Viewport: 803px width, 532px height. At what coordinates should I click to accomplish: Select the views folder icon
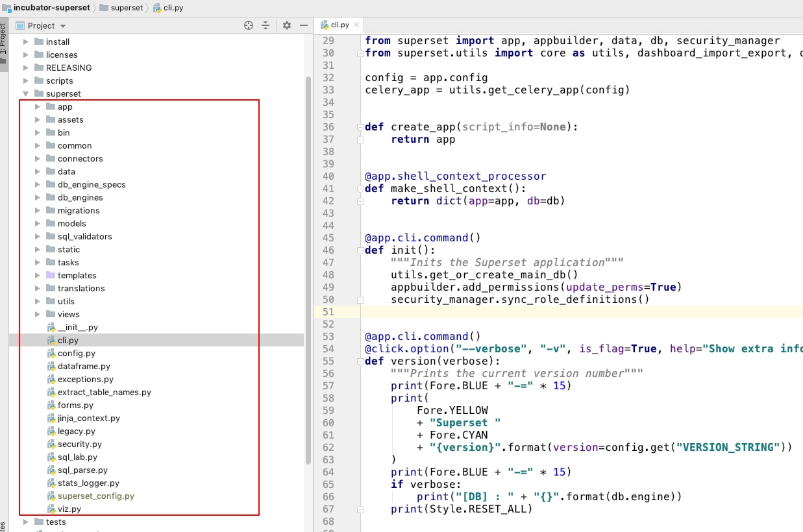click(x=51, y=314)
